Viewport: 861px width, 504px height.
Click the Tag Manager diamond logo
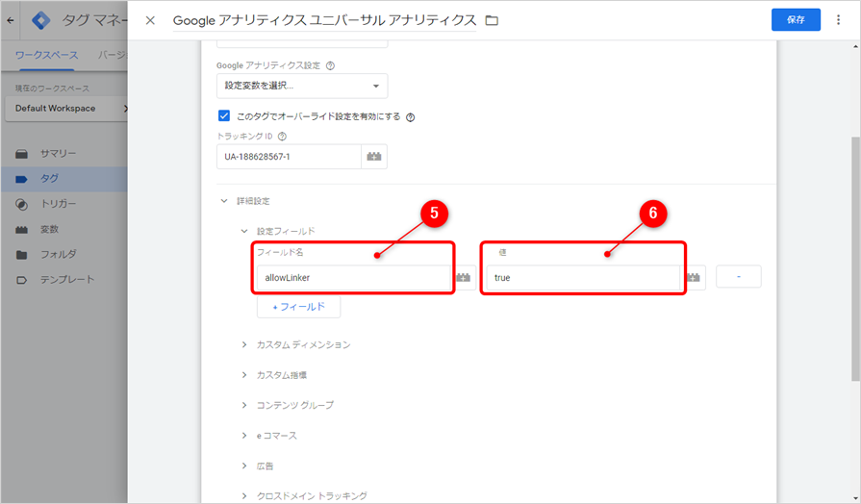pyautogui.click(x=41, y=20)
